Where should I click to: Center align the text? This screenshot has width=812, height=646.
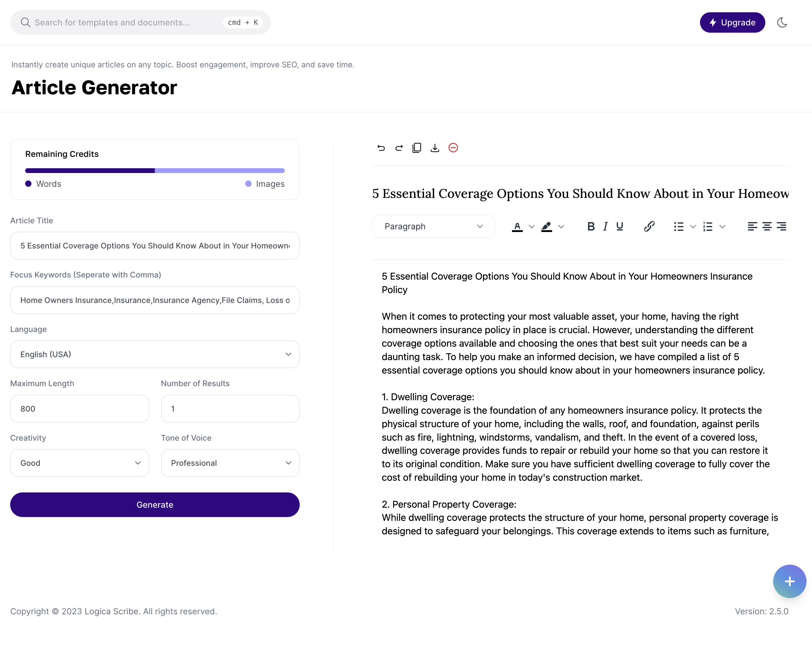pyautogui.click(x=767, y=226)
